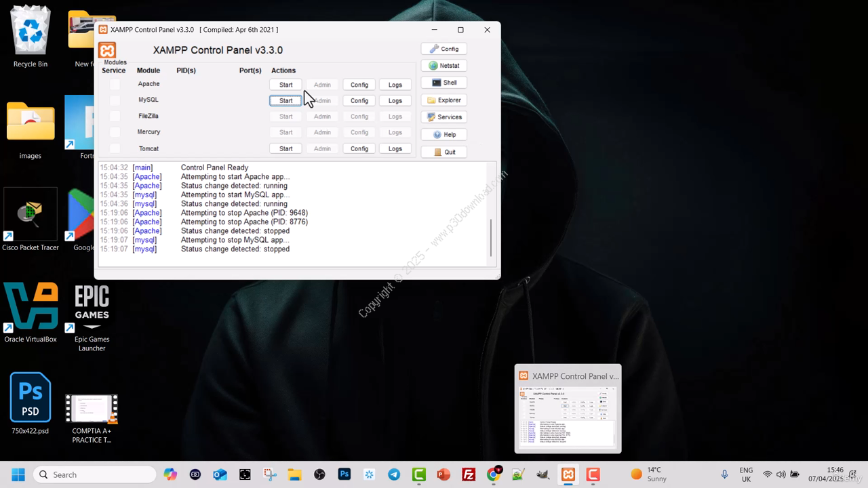View Logs for MySQL module
Screen dimensions: 868x488
(395, 100)
